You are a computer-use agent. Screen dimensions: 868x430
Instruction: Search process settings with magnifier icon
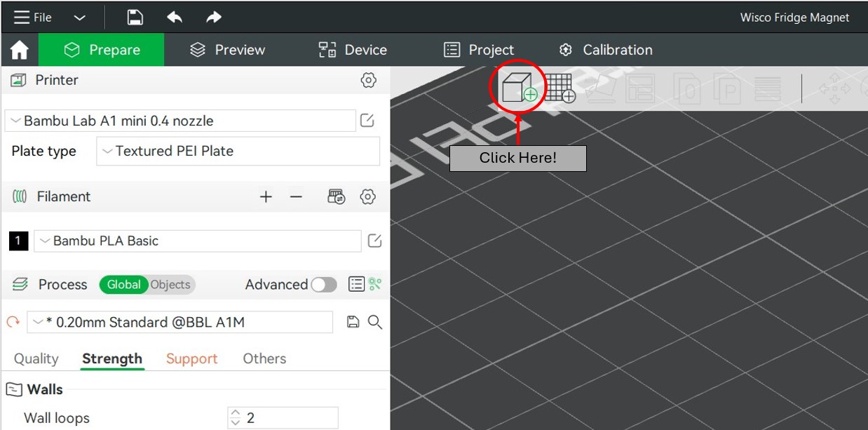tap(375, 322)
